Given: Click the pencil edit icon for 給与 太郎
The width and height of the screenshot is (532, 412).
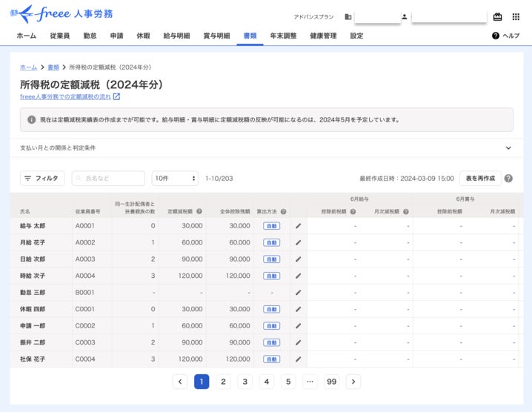Looking at the screenshot, I should tap(298, 226).
